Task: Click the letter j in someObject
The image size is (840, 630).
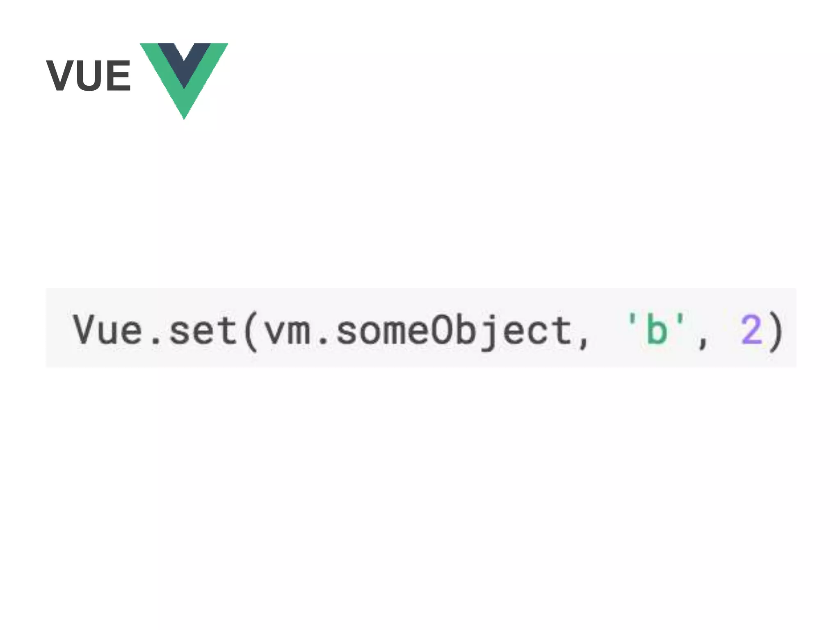Action: click(488, 332)
